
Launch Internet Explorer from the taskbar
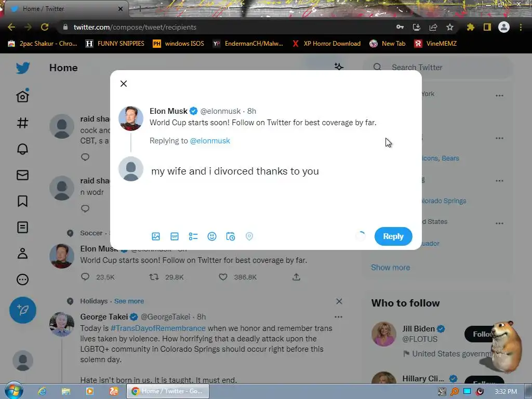click(x=42, y=391)
